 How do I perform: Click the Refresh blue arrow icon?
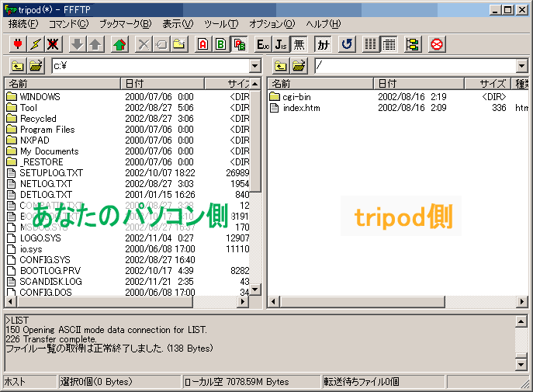coord(346,44)
